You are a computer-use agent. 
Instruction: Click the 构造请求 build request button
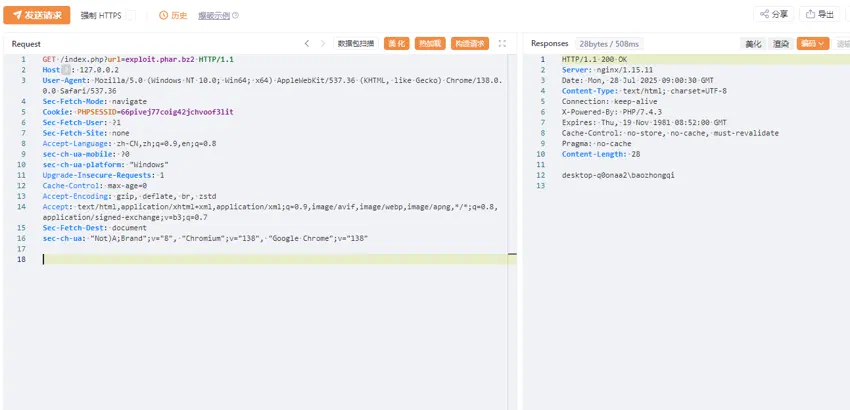(470, 44)
